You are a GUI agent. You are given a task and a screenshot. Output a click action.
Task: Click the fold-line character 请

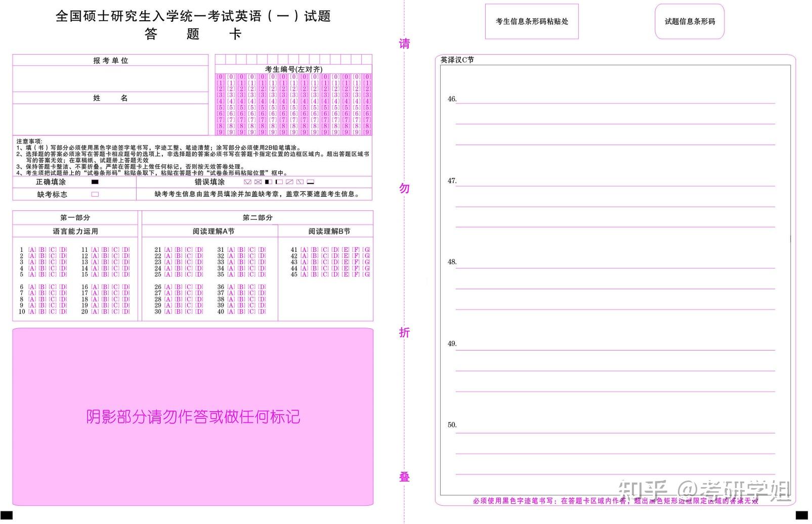pos(404,43)
